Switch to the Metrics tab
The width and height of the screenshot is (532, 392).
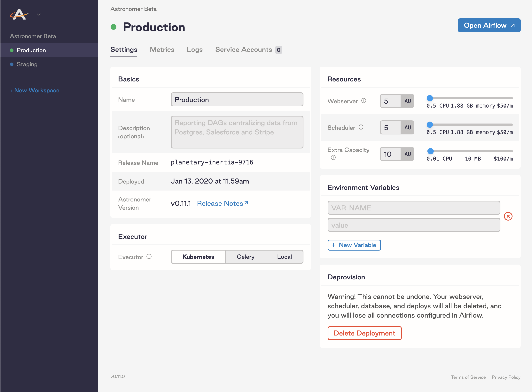[x=162, y=50]
